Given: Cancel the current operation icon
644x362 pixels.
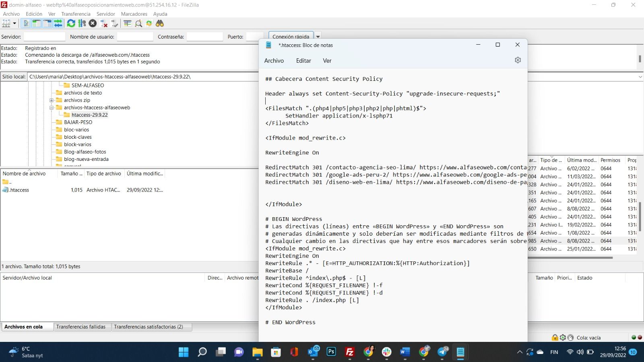Looking at the screenshot, I should pos(93,23).
